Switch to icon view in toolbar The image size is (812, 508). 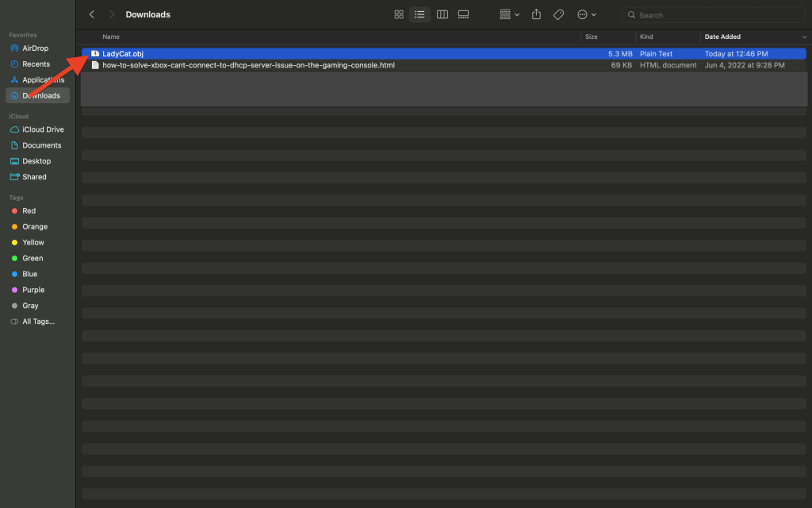[x=399, y=14]
